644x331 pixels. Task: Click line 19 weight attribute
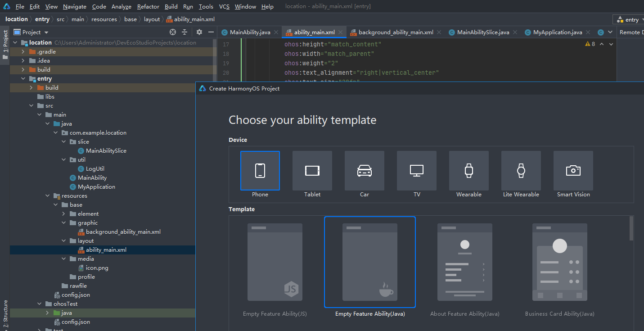pos(311,63)
